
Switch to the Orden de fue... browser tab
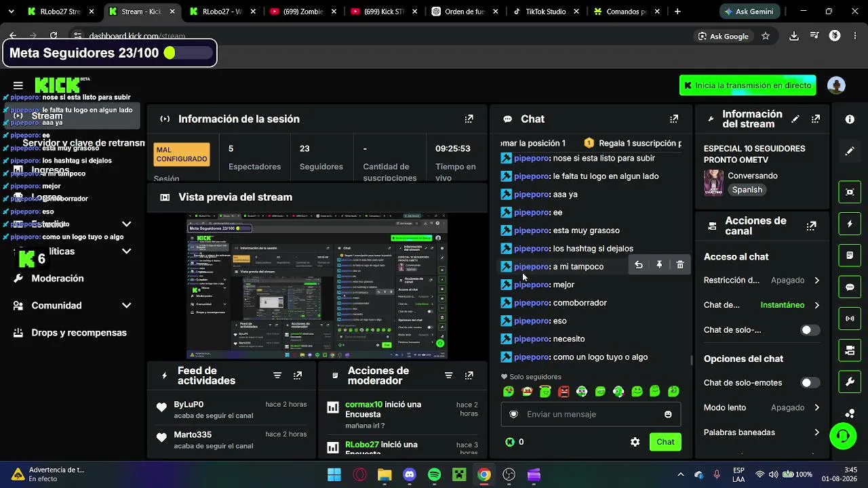465,12
